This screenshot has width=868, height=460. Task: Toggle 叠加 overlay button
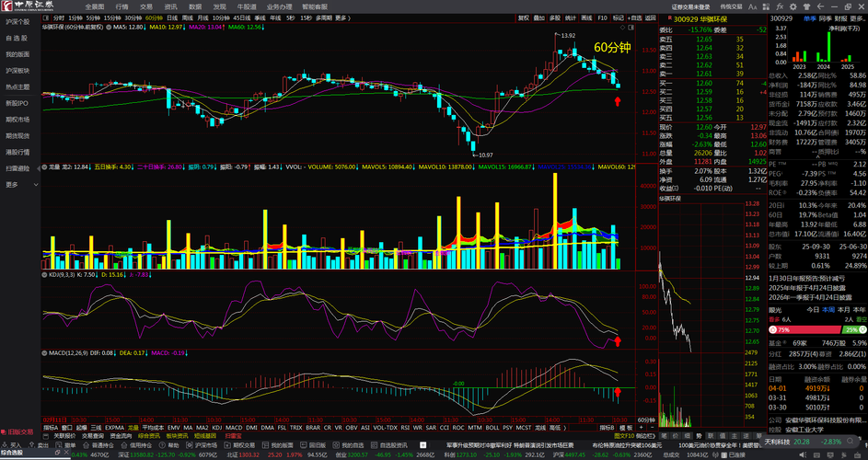[x=538, y=17]
